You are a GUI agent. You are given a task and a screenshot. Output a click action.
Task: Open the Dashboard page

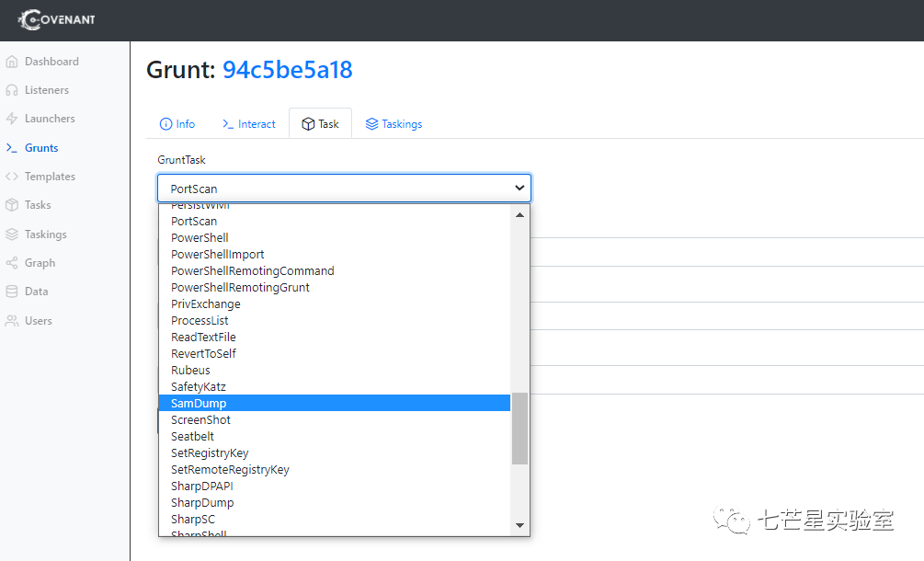click(51, 62)
